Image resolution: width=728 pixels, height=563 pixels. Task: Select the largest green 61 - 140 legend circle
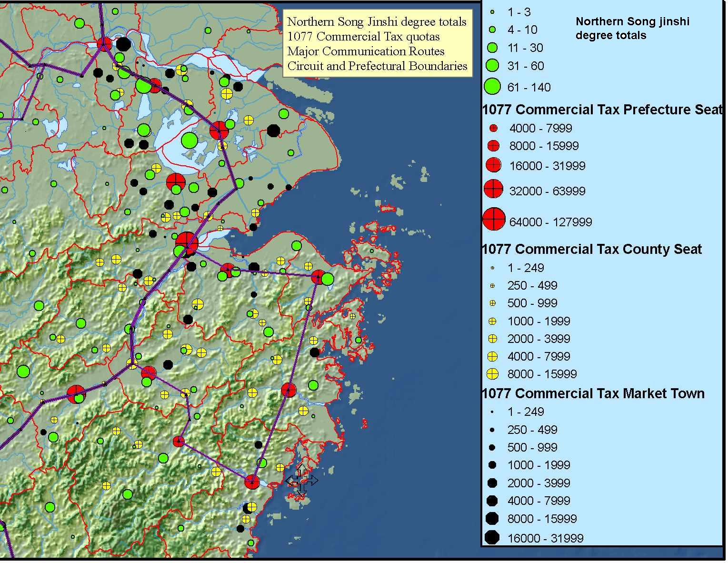point(492,87)
